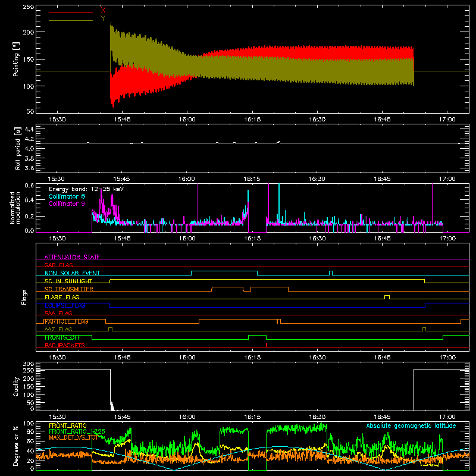Select the SAA_FLAG label

tap(58, 313)
